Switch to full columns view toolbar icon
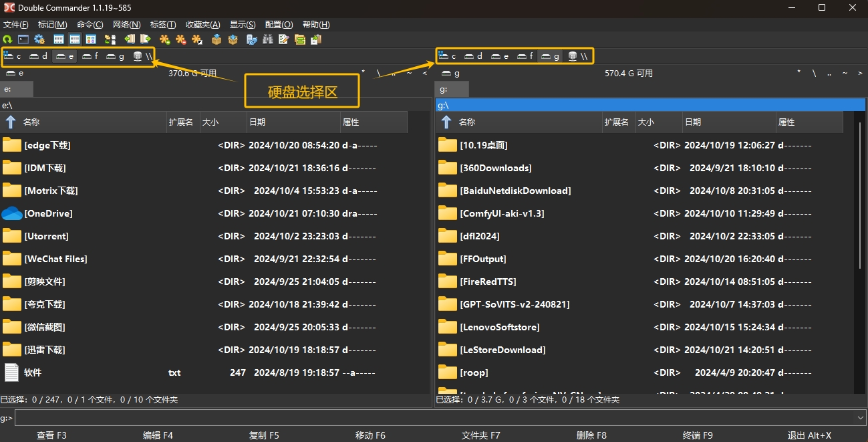The image size is (868, 442). (x=75, y=39)
